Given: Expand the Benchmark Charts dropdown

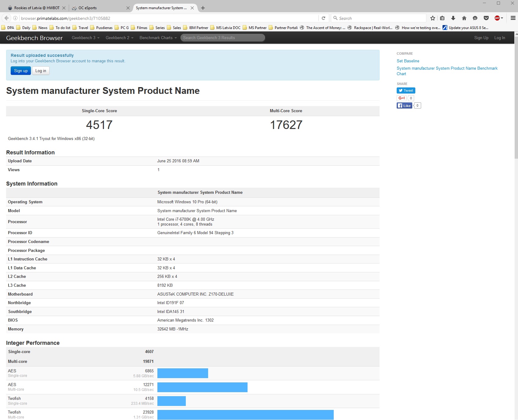Looking at the screenshot, I should [x=158, y=38].
